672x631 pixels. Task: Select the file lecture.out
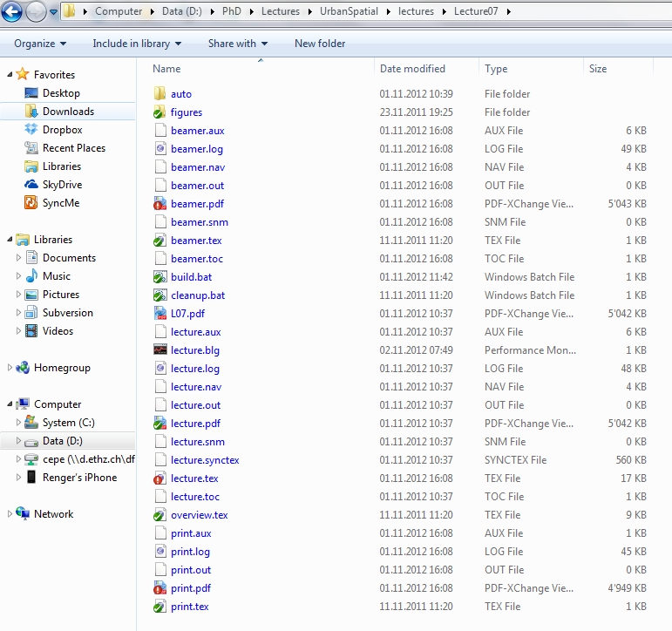[x=195, y=405]
